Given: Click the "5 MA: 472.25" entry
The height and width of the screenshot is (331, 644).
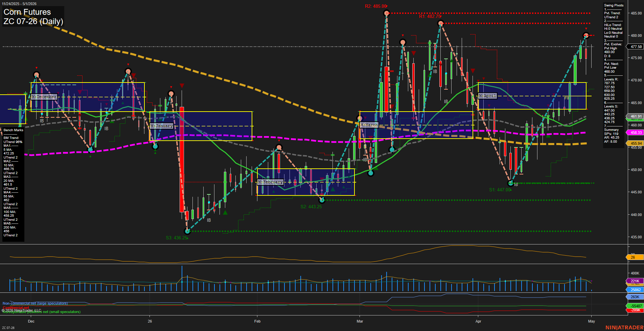Looking at the screenshot, I should click(9, 151).
